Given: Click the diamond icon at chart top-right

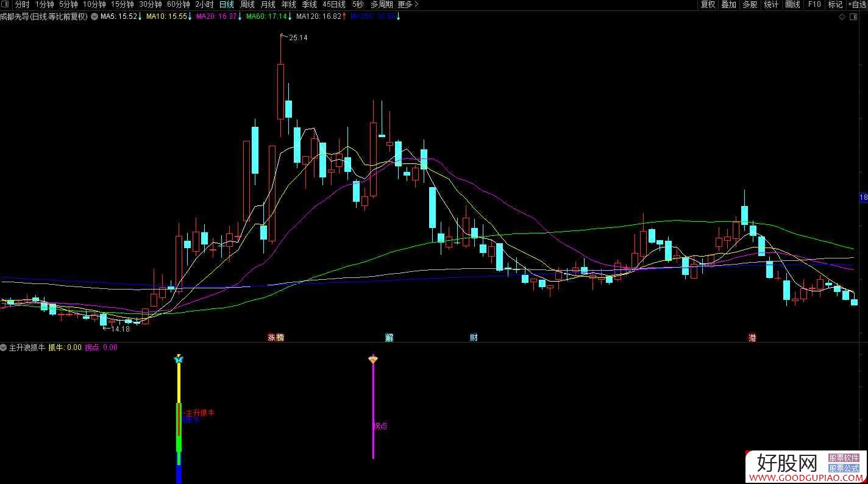Looking at the screenshot, I should pyautogui.click(x=842, y=16).
